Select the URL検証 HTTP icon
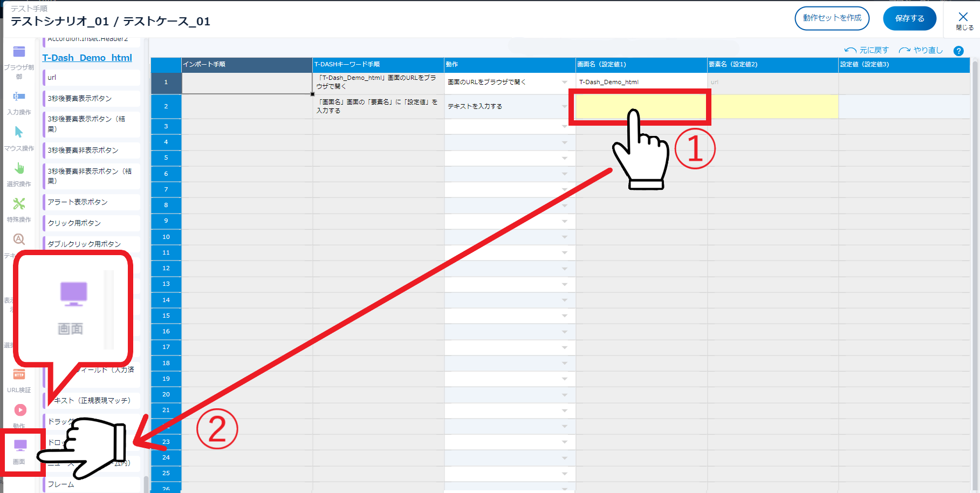 coord(19,375)
